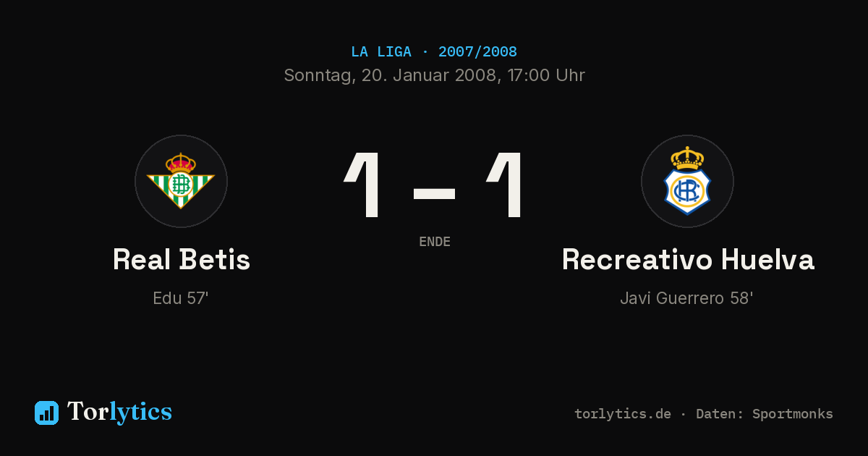This screenshot has height=456, width=868.
Task: Click the crown atop Real Betis crest
Action: pos(181,163)
